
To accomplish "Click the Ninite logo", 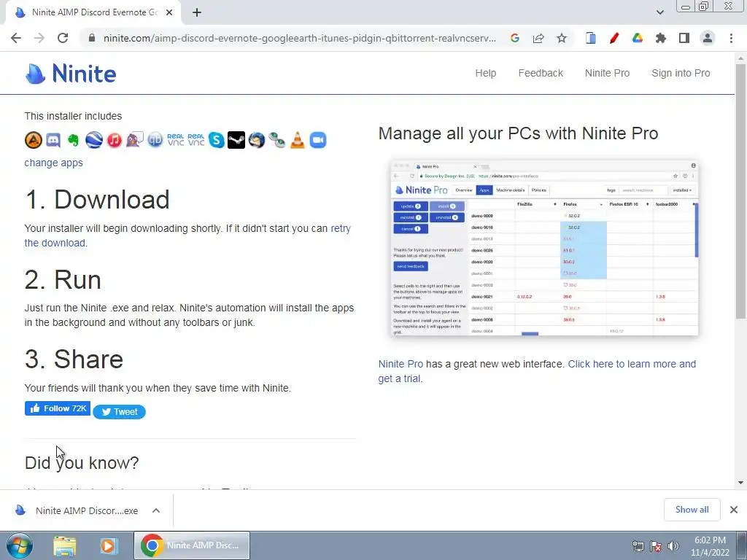I will coord(71,74).
